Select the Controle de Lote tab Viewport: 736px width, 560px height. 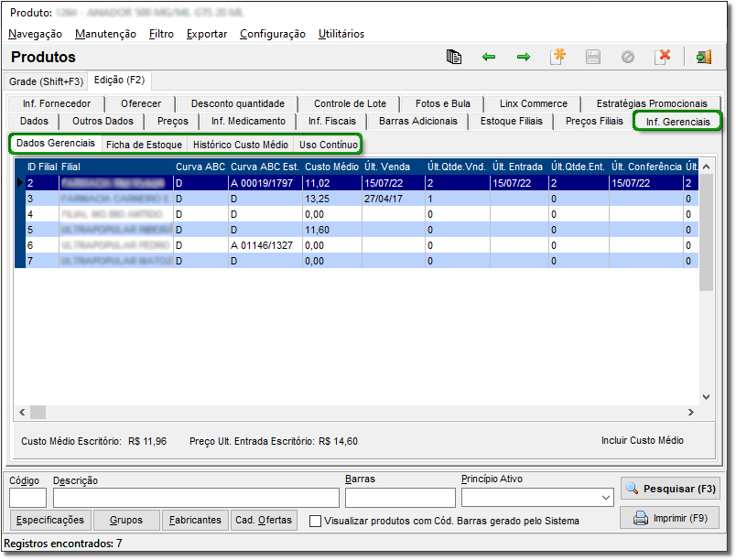coord(350,103)
